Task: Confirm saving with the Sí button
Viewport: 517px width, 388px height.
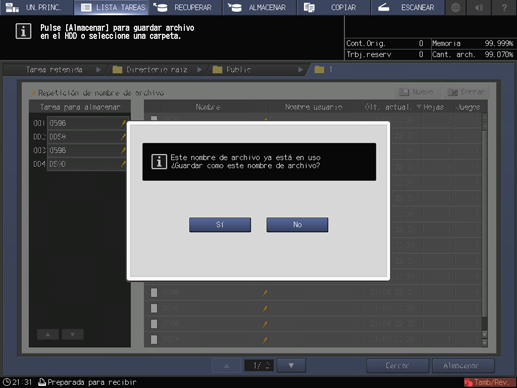Action: [x=220, y=225]
